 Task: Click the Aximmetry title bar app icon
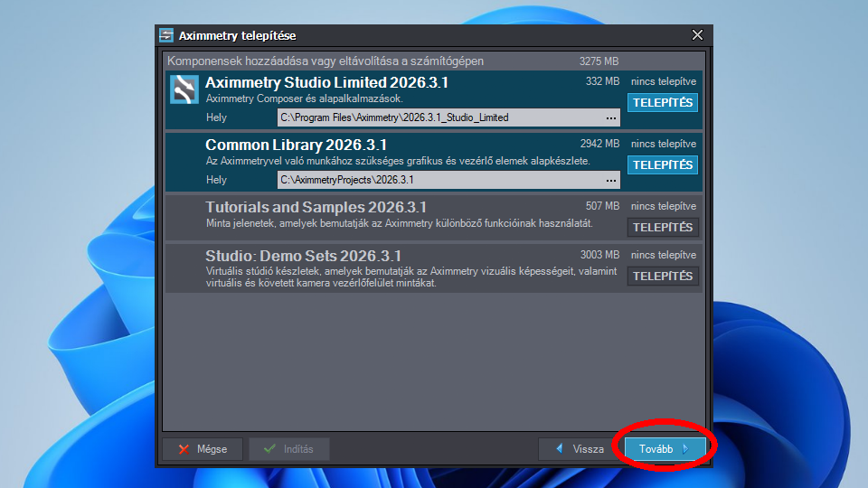(166, 35)
